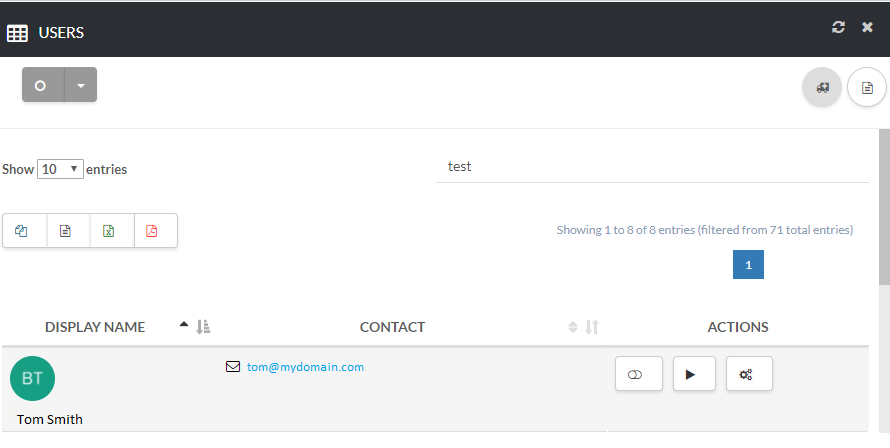The height and width of the screenshot is (448, 890).
Task: Go to page 1 of results
Action: pos(748,265)
